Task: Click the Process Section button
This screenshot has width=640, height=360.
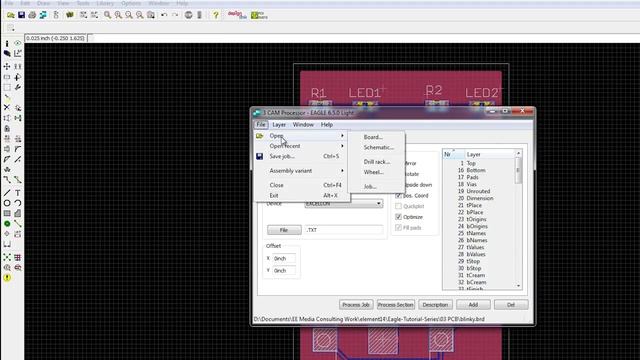Action: point(396,305)
